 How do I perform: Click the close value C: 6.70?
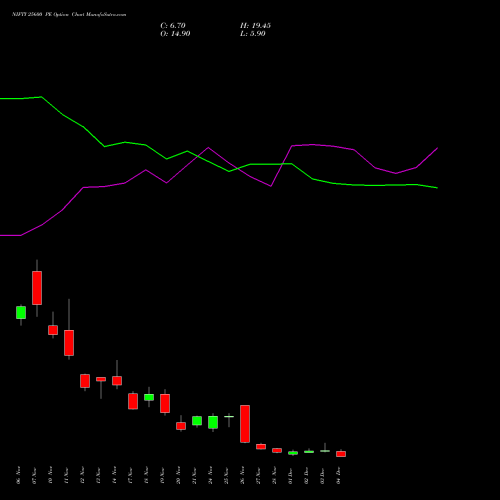point(173,26)
